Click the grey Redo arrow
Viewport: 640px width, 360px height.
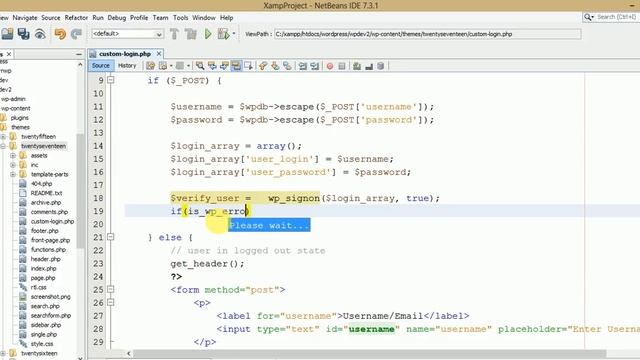click(76, 34)
